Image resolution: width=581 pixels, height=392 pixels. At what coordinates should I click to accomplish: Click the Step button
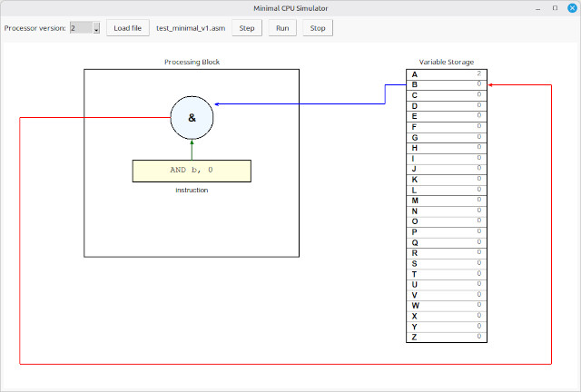click(x=247, y=28)
